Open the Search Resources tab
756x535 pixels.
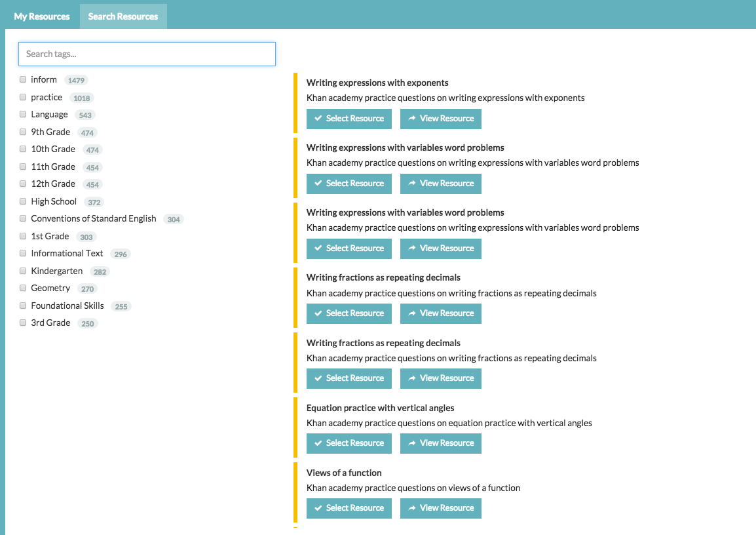[x=123, y=16]
